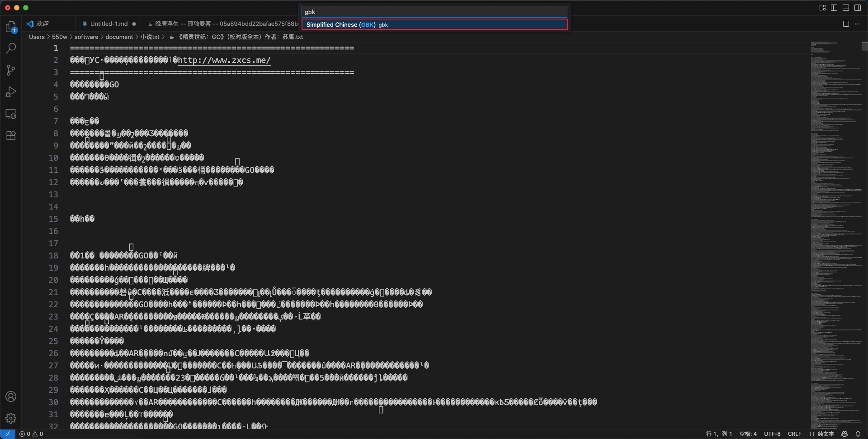Open the Run and Debug view

pyautogui.click(x=11, y=92)
